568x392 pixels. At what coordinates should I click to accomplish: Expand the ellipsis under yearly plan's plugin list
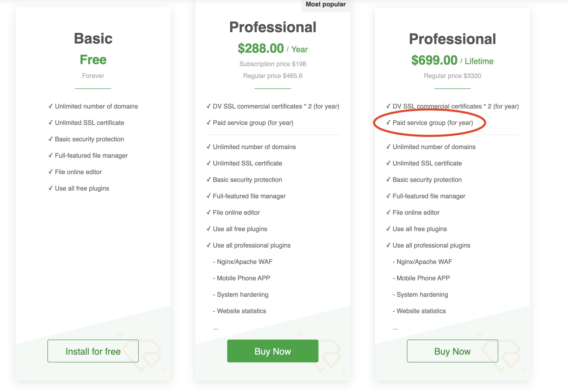pos(216,328)
